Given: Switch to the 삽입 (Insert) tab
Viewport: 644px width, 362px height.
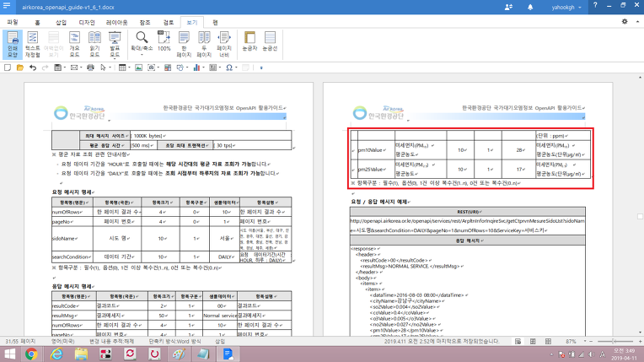Looking at the screenshot, I should [x=62, y=22].
